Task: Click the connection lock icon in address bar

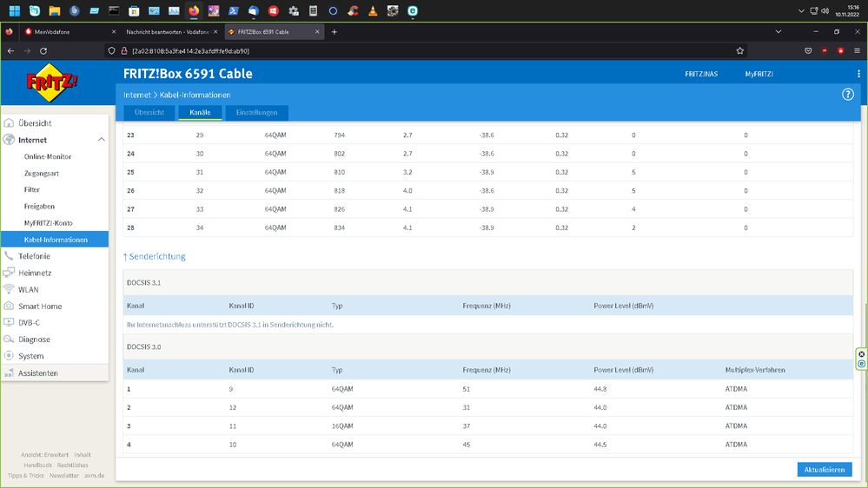Action: 124,51
